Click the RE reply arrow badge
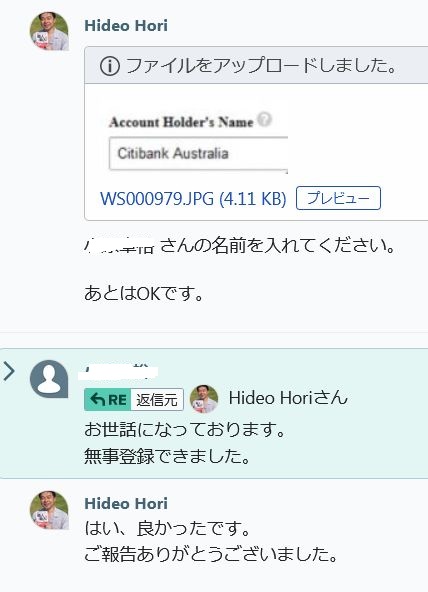 tap(108, 399)
